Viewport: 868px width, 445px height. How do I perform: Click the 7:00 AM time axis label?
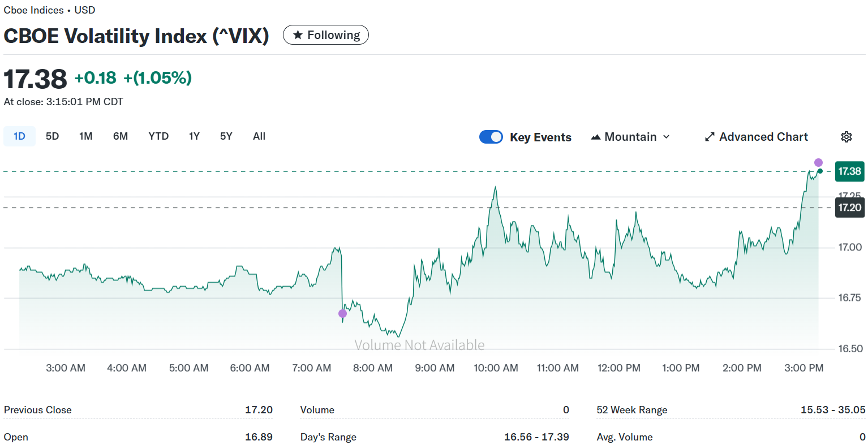pyautogui.click(x=311, y=368)
